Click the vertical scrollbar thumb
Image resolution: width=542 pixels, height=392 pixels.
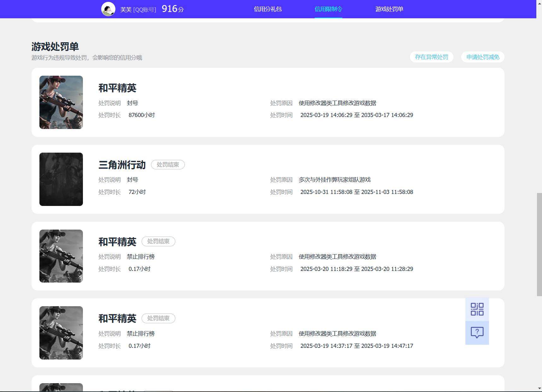pos(539,244)
